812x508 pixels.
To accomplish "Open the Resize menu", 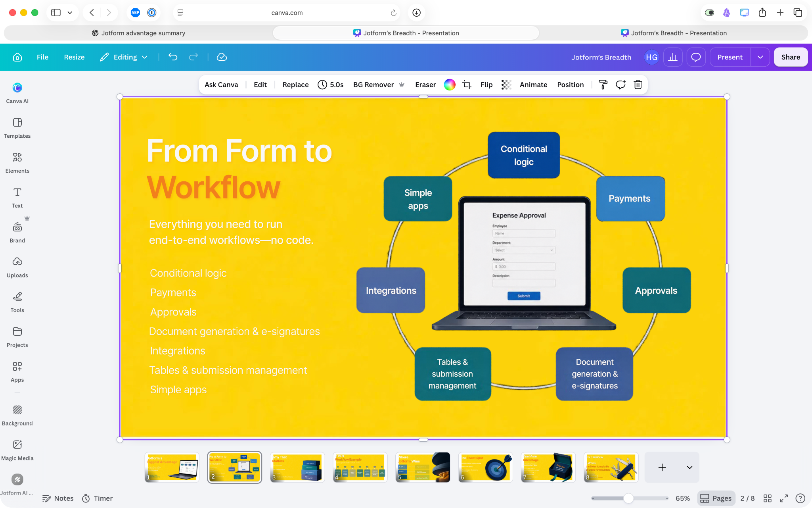I will pos(74,57).
